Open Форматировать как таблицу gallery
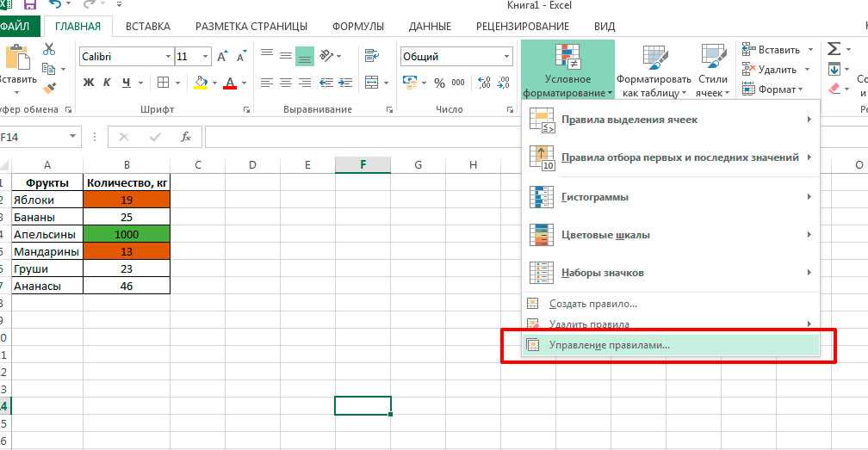Viewport: 868px width, 450px height. click(654, 70)
